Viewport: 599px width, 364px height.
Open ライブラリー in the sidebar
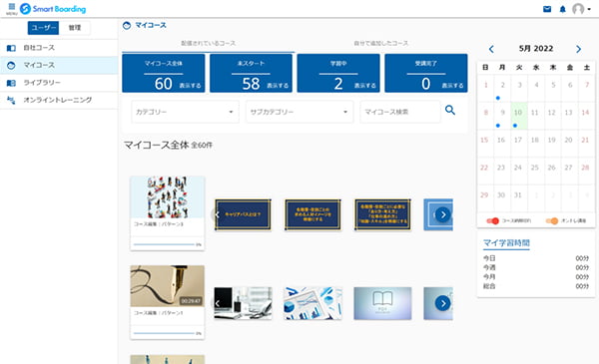coord(59,83)
